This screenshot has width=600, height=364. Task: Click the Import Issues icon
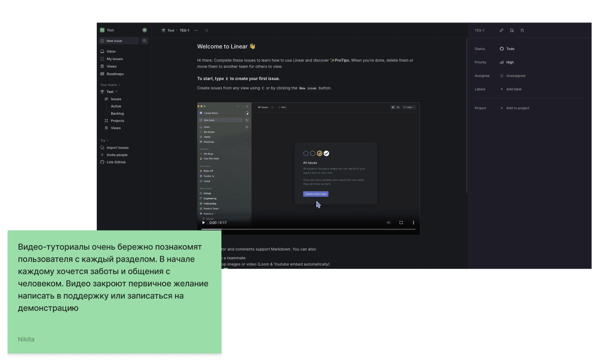(x=102, y=148)
